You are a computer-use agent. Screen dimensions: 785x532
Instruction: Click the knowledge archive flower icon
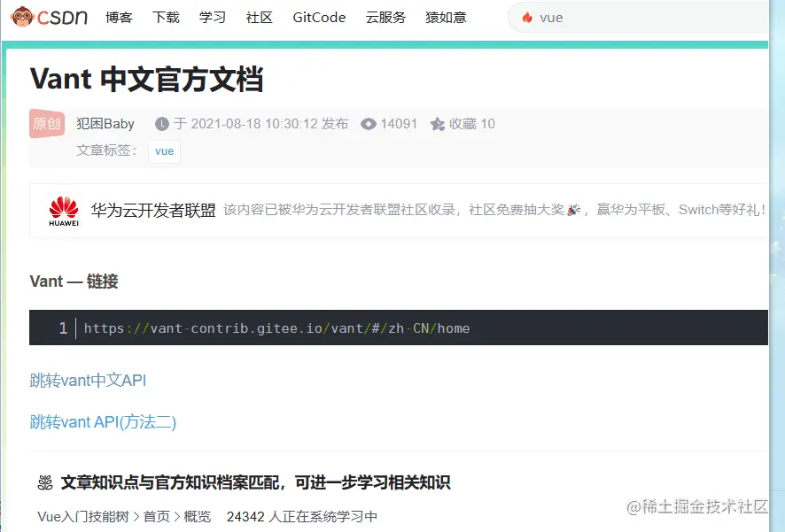click(x=45, y=482)
